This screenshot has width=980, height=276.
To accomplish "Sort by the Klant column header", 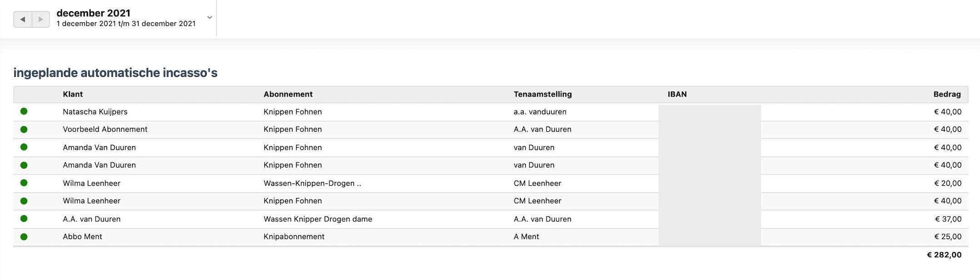I will click(x=73, y=94).
